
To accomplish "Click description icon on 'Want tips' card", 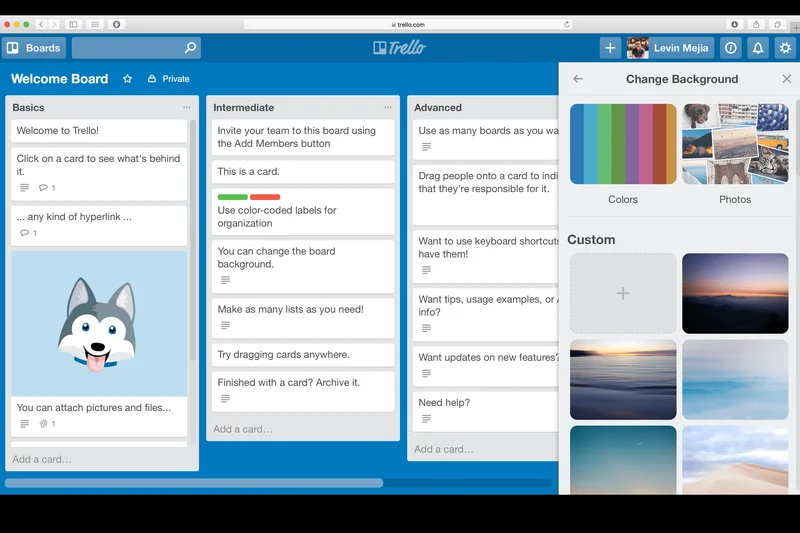I will pyautogui.click(x=427, y=328).
